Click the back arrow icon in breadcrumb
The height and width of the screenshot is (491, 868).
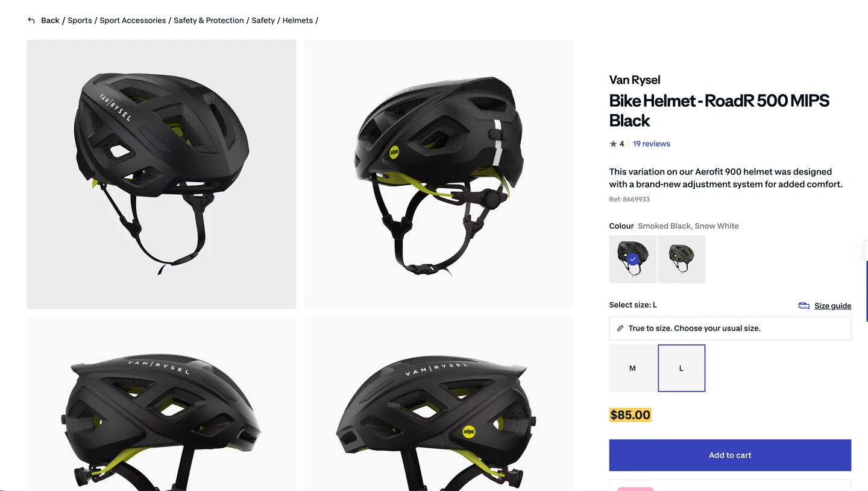coord(31,21)
